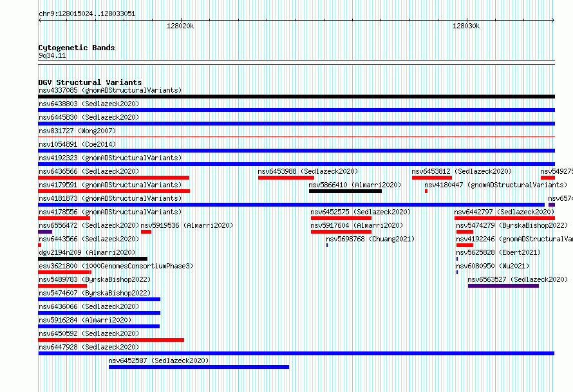
Task: Select purple bar under nsv6556472
Action: pyautogui.click(x=45, y=232)
